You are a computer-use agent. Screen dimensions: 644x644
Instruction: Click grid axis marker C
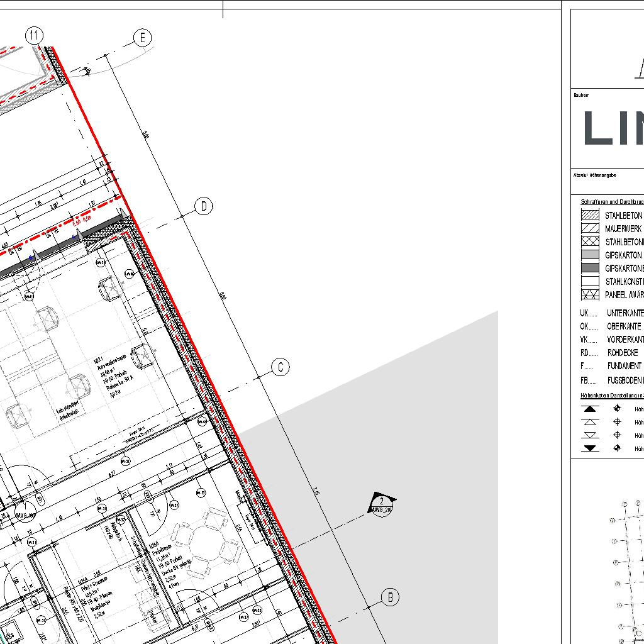tap(280, 367)
